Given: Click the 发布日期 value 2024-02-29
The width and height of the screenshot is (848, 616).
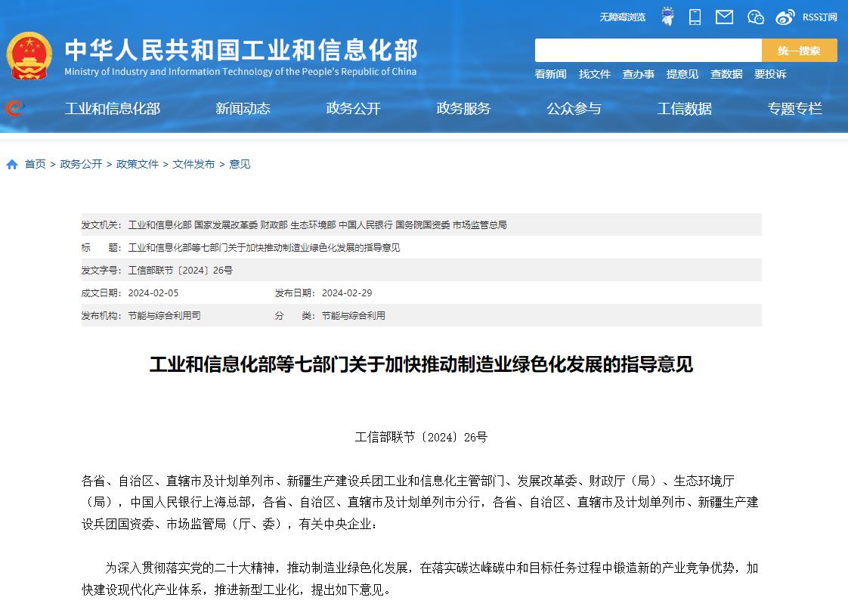Looking at the screenshot, I should pos(347,293).
